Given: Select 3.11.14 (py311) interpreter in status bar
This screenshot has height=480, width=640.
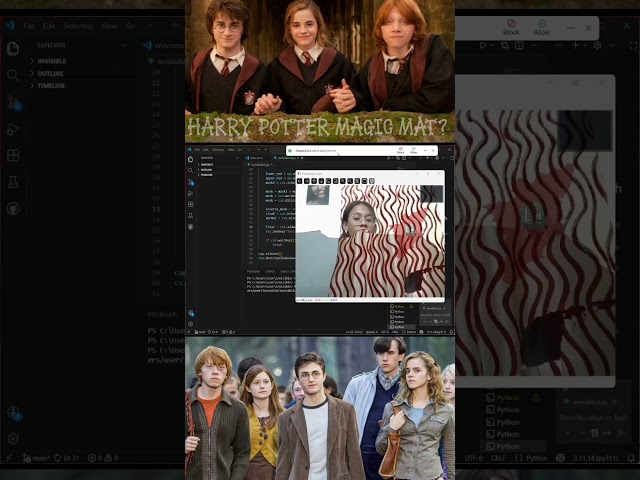Looking at the screenshot, I should (x=596, y=458).
